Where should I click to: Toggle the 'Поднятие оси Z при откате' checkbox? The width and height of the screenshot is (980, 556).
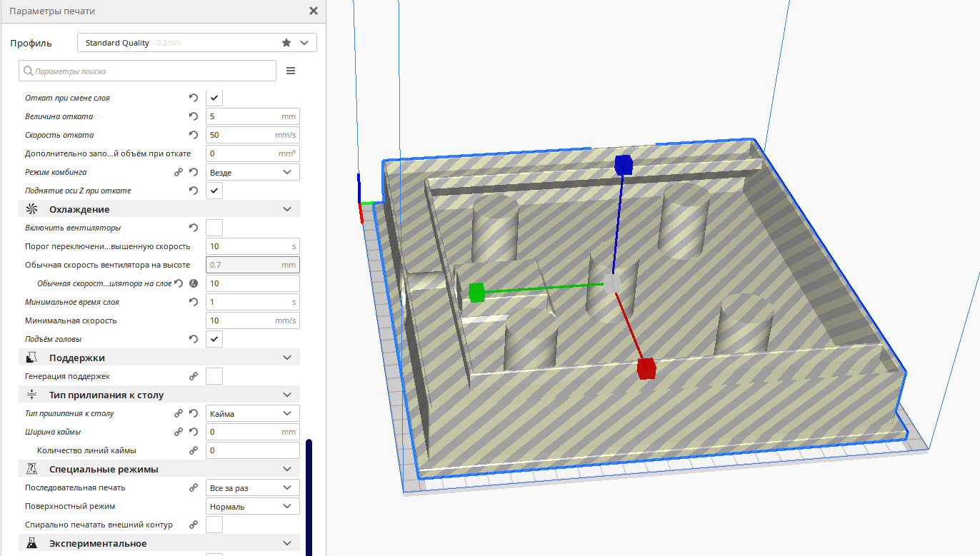point(214,191)
